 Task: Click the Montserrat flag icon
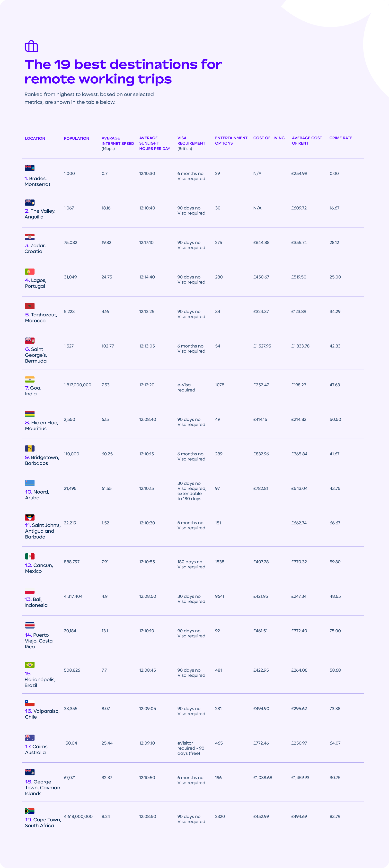[x=30, y=168]
